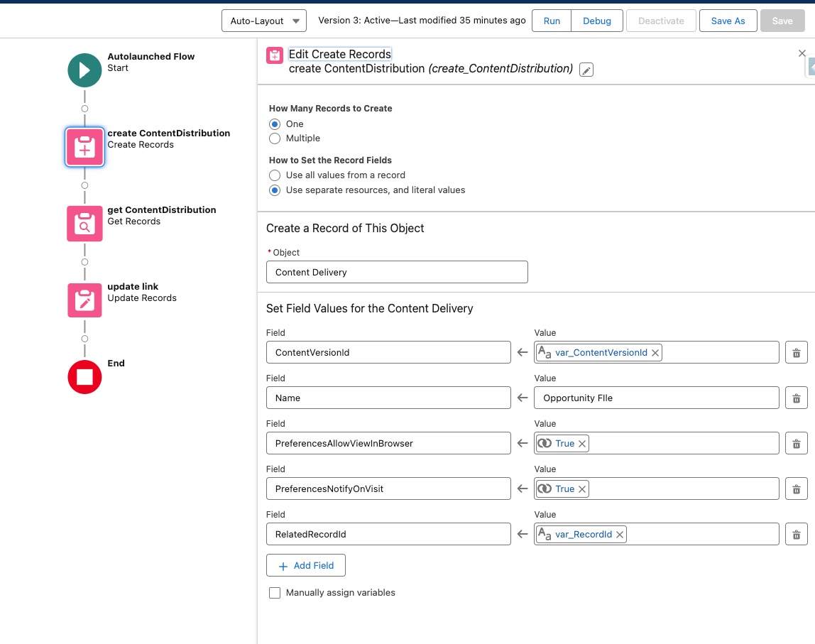The width and height of the screenshot is (815, 644).
Task: Delete the Name field row
Action: (796, 398)
